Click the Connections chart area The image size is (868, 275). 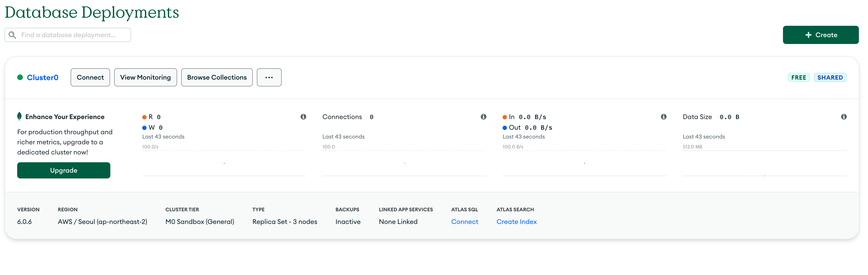(404, 163)
